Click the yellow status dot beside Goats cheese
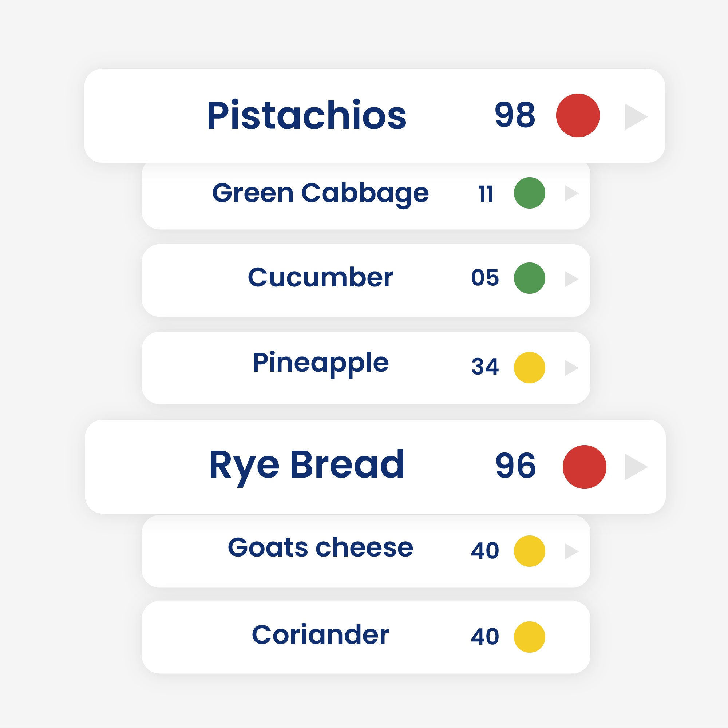This screenshot has height=728, width=728. [x=529, y=551]
